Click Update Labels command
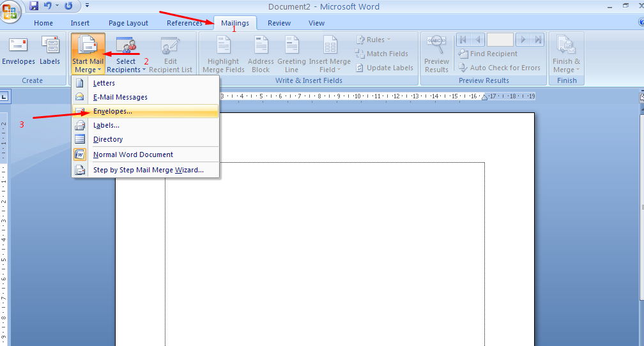Screen dimensions: 644x346 click(384, 68)
